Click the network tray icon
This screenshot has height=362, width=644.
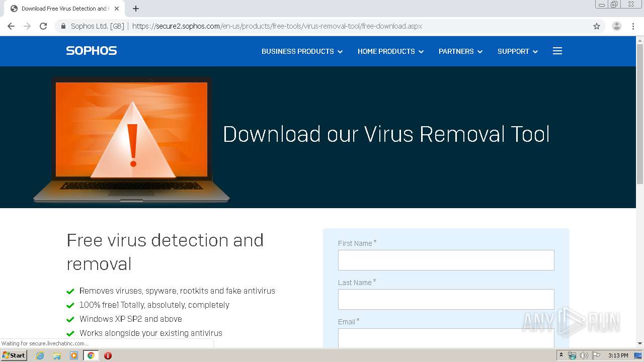pyautogui.click(x=572, y=355)
